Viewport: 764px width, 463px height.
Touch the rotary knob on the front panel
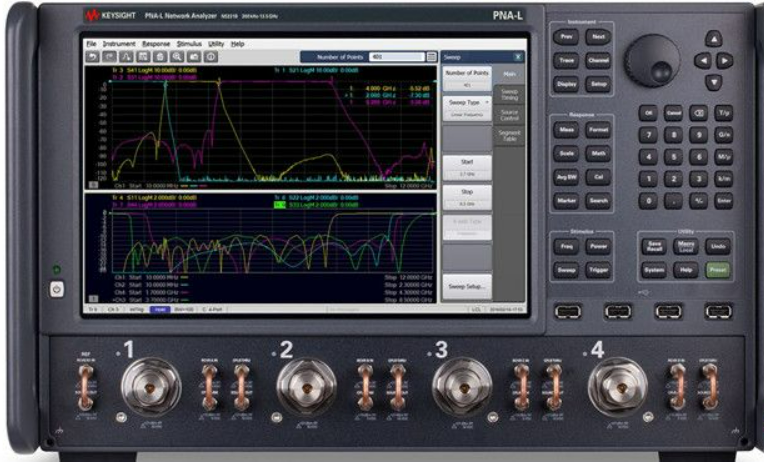tap(652, 60)
